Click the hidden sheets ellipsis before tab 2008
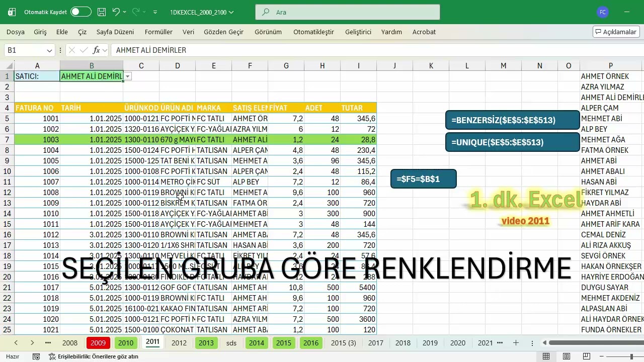 [48, 343]
